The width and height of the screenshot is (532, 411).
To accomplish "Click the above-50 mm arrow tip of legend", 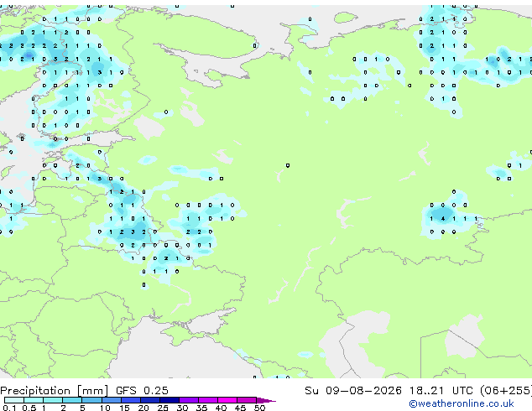I will (266, 400).
